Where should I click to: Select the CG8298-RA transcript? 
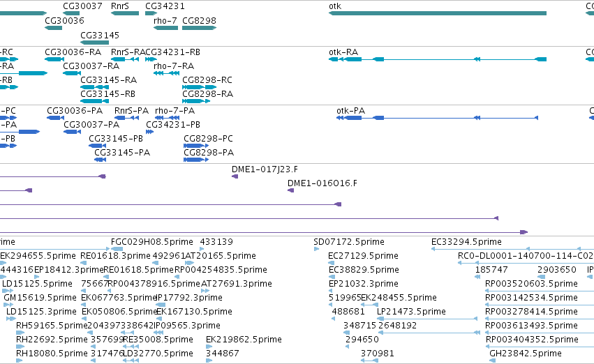196,101
